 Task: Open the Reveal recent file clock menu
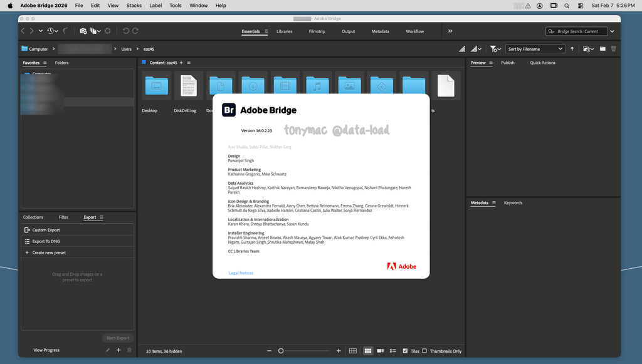click(53, 31)
